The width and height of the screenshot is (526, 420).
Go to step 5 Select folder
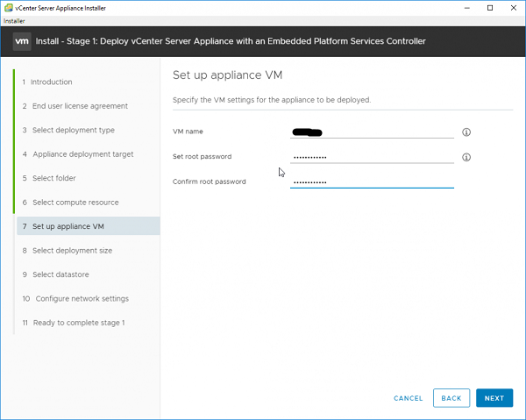tap(49, 178)
